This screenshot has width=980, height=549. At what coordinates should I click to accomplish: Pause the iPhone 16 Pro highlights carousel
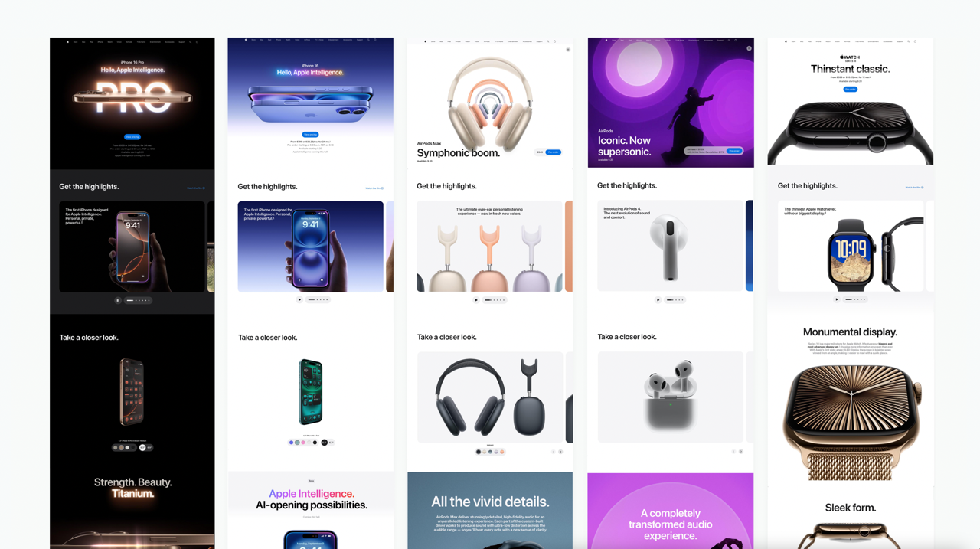point(118,300)
